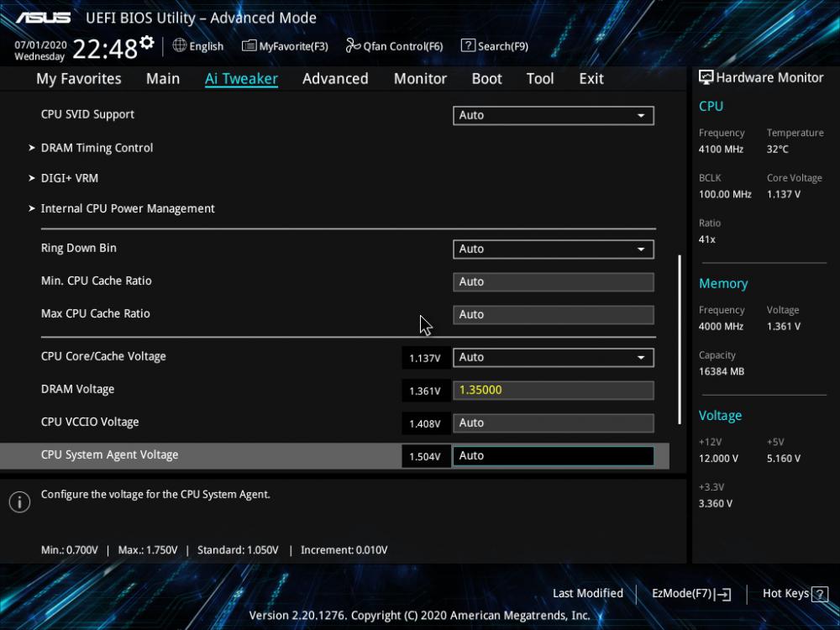Click the 1.408V VCCIO reading
This screenshot has width=840, height=630.
point(425,423)
